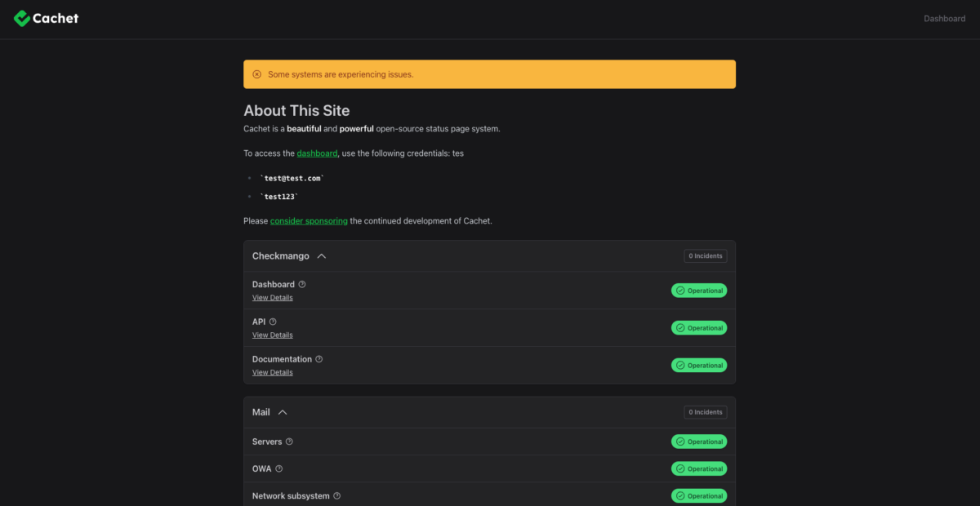Click View Details under Dashboard

click(272, 297)
